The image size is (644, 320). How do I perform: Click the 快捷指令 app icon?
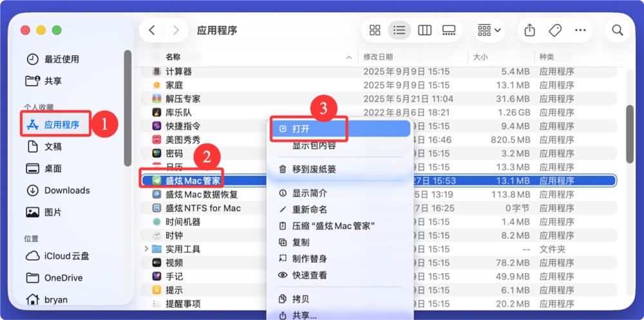pyautogui.click(x=156, y=126)
